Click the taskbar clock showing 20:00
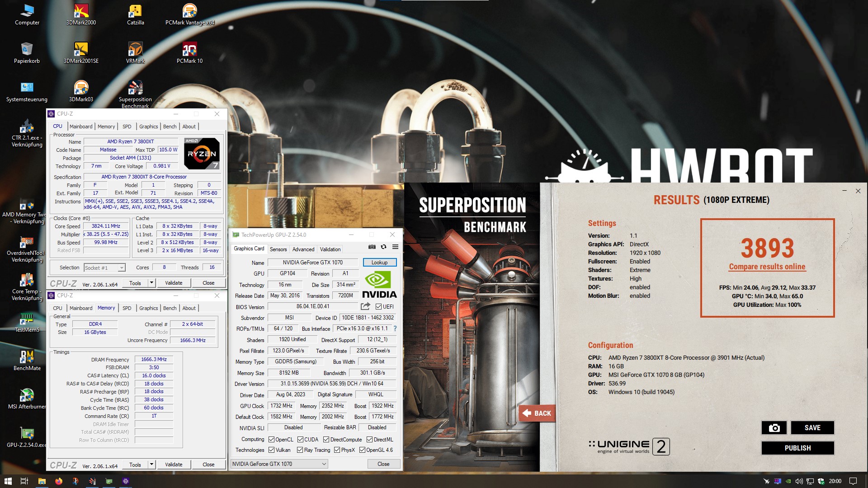The height and width of the screenshot is (488, 868). click(835, 481)
